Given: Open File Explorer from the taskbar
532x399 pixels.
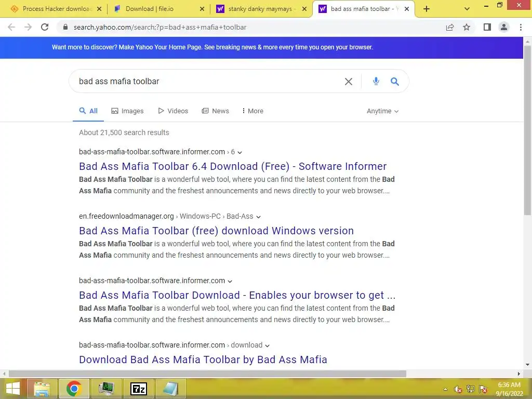Looking at the screenshot, I should [x=42, y=389].
